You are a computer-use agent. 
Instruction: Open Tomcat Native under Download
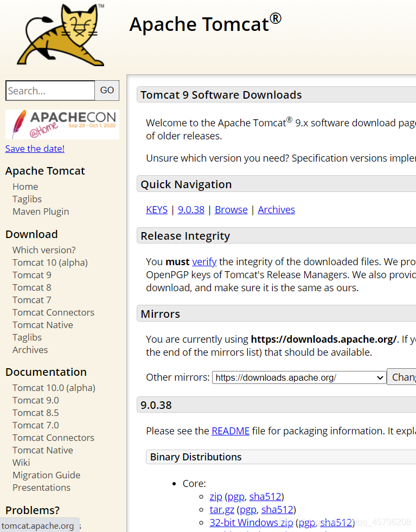(x=43, y=325)
